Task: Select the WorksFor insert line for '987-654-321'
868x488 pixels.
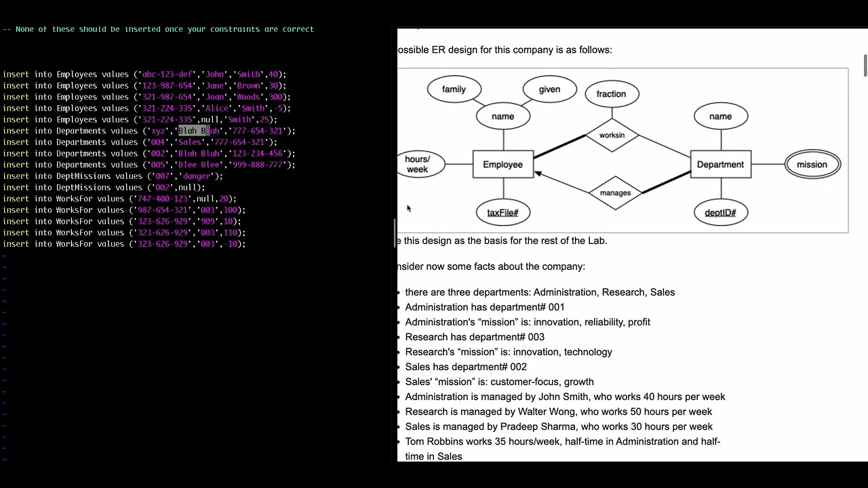Action: pyautogui.click(x=124, y=210)
